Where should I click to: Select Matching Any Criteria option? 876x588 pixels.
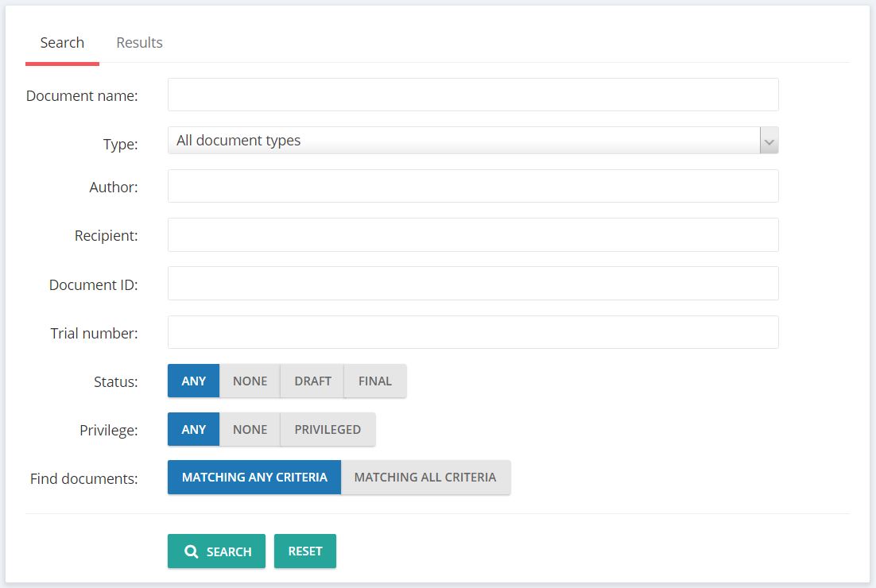pyautogui.click(x=254, y=478)
